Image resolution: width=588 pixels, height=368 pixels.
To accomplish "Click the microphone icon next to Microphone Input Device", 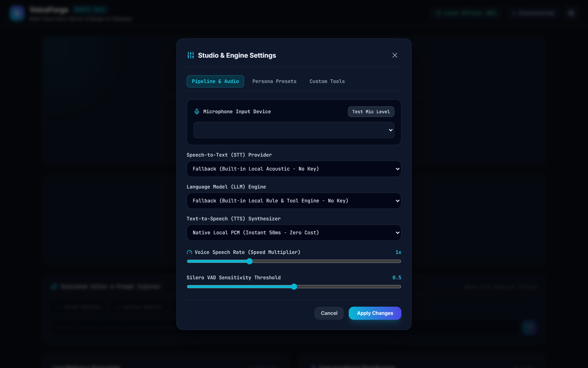I will pyautogui.click(x=197, y=111).
